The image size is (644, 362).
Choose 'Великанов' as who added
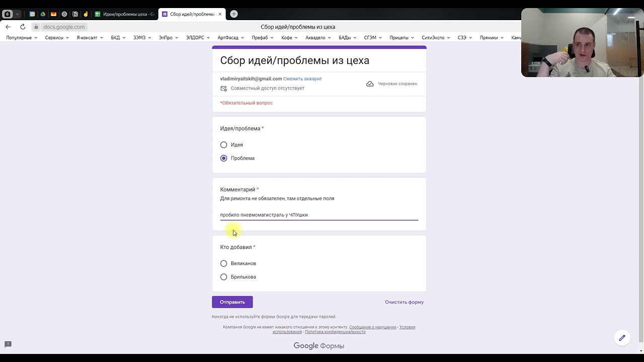(224, 263)
